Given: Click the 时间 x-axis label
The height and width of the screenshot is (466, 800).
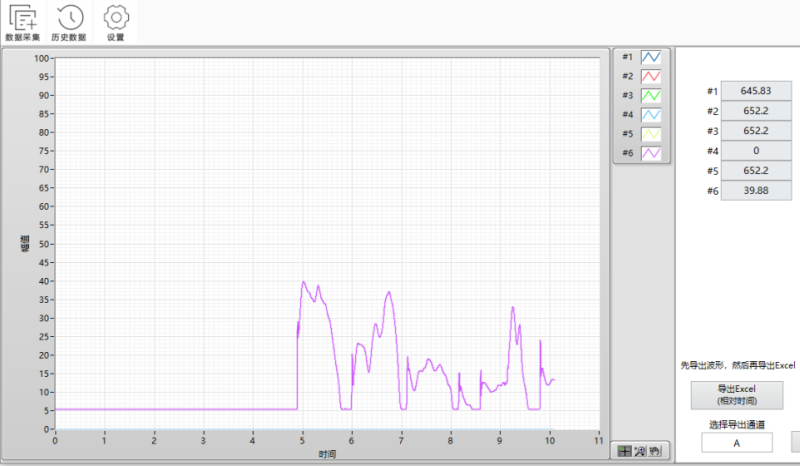Looking at the screenshot, I should point(327,455).
